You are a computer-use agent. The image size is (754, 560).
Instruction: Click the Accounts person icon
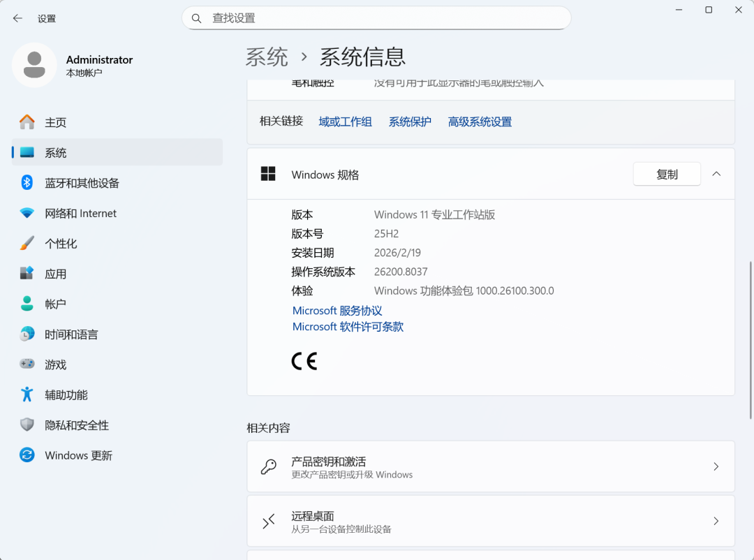(27, 304)
